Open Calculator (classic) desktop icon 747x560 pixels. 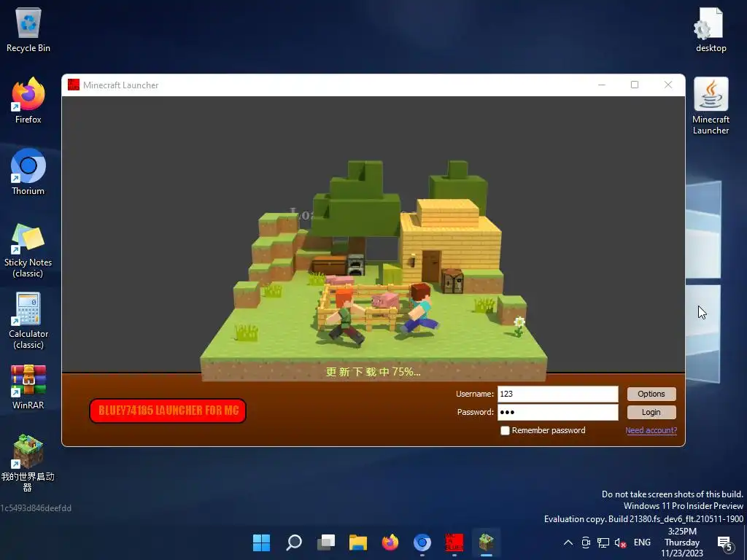(x=28, y=321)
